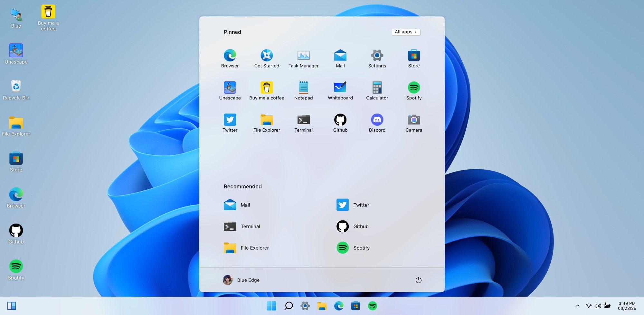Open the Calculator app

pos(377,91)
